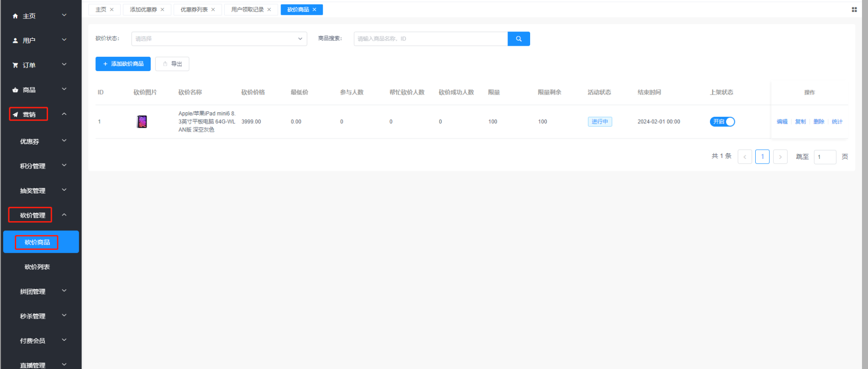This screenshot has width=868, height=369.
Task: Click the iPad mini product thumbnail
Action: (x=142, y=122)
